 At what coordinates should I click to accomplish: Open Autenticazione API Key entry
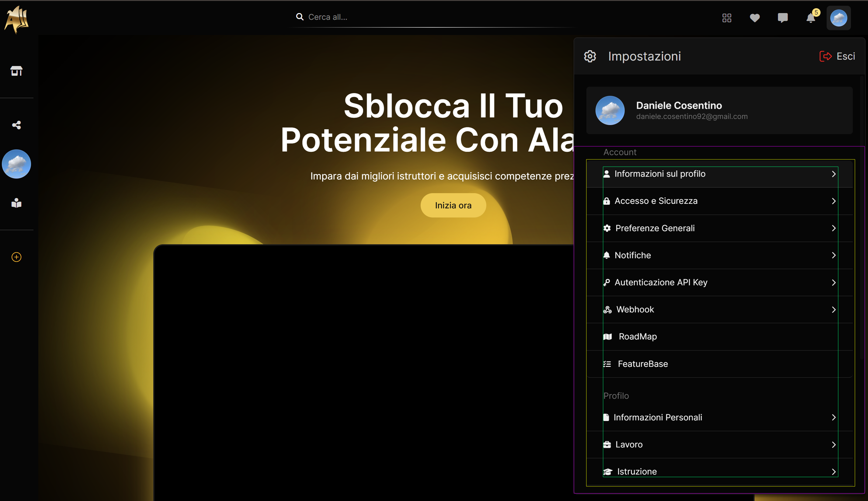click(720, 283)
